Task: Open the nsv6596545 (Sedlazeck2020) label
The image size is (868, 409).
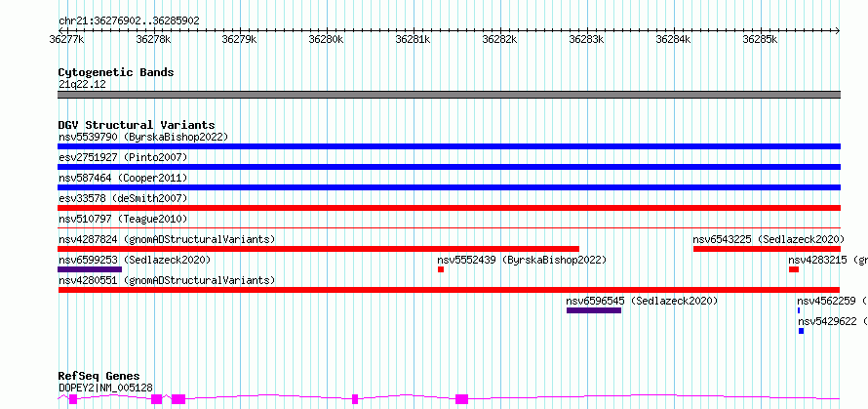Action: 642,301
